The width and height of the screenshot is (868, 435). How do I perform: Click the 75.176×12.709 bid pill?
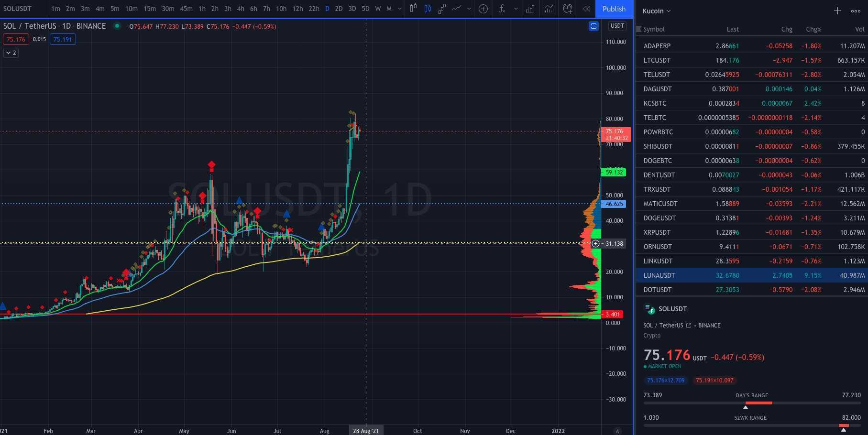pos(666,381)
